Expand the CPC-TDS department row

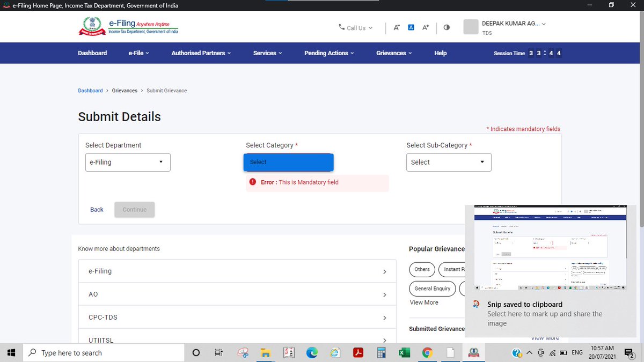(237, 317)
